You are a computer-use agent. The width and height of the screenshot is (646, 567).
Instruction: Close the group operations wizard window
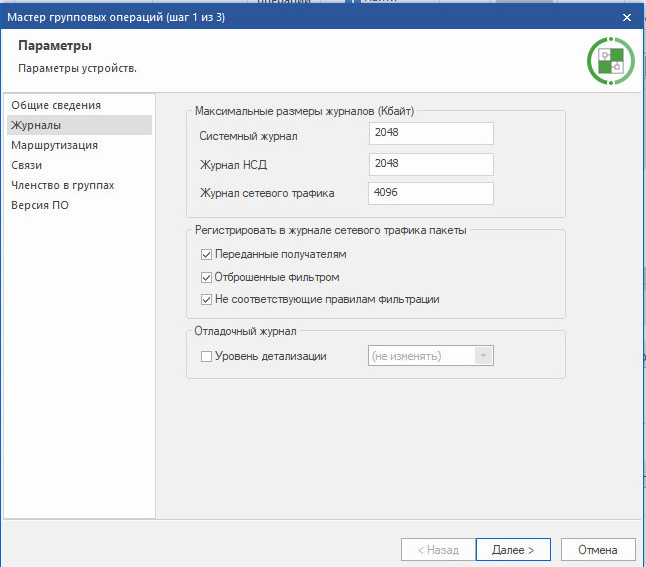pos(627,17)
